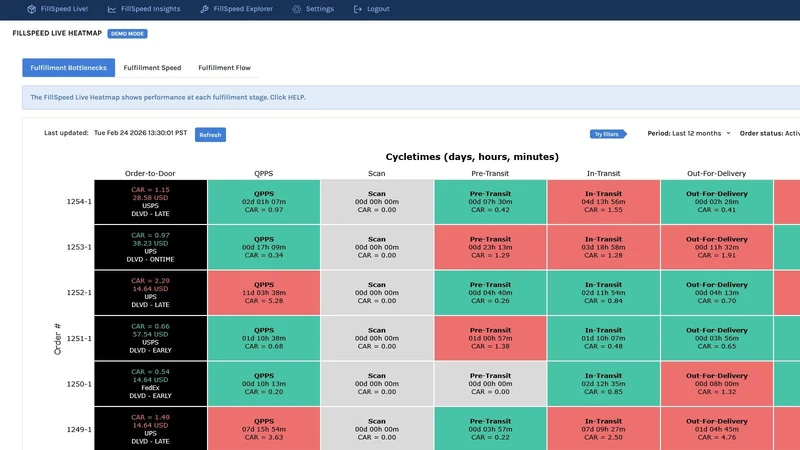
Task: Click In-Transit cell showing 01d 10h 07m
Action: point(604,338)
